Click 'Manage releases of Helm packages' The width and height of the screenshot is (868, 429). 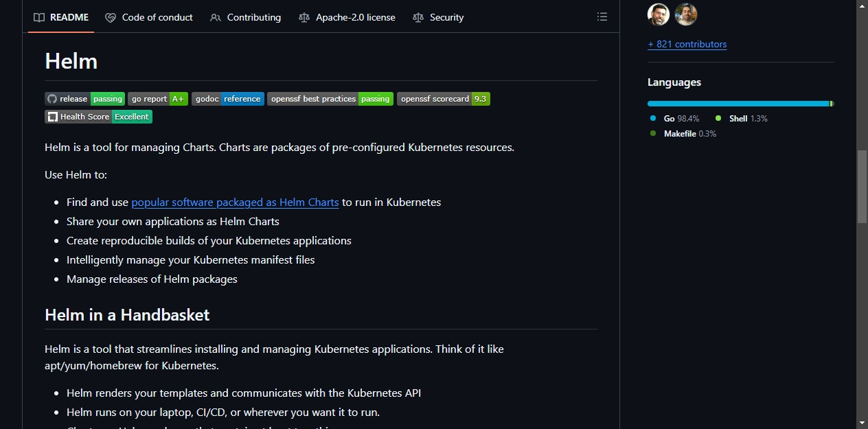(152, 279)
